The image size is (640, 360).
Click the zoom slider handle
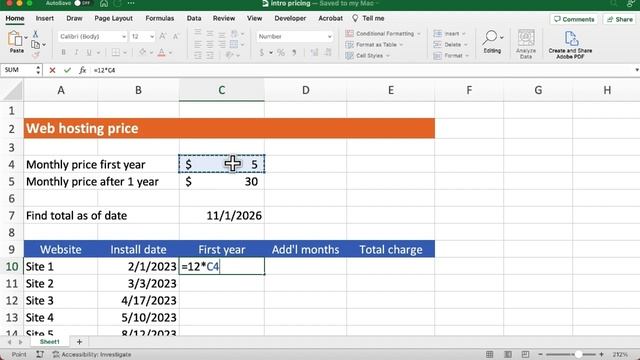[578, 354]
